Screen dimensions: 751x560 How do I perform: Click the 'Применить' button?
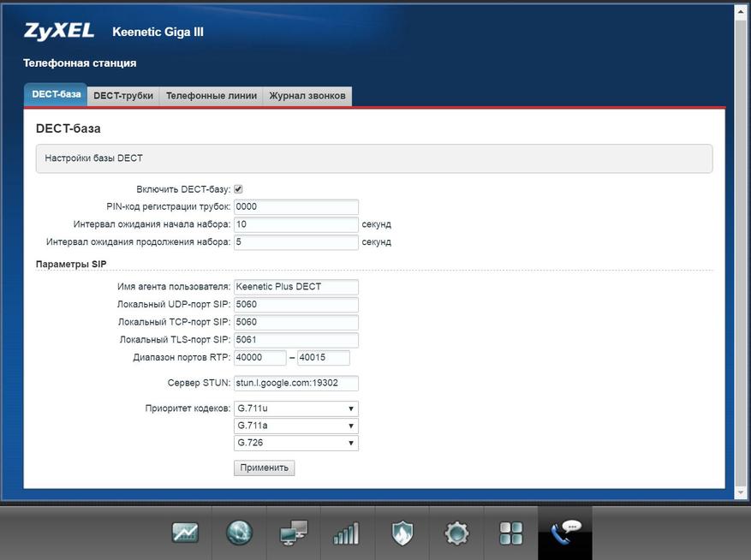(264, 468)
